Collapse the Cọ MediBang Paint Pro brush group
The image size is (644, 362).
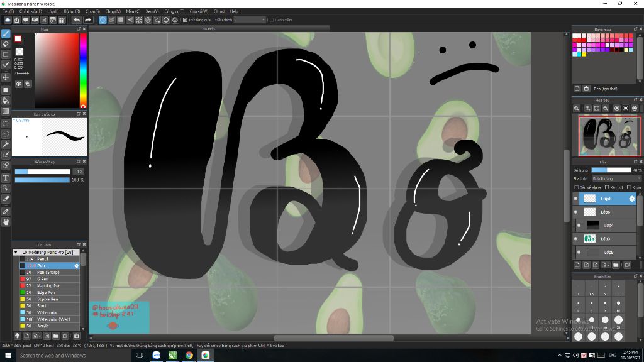(x=16, y=253)
